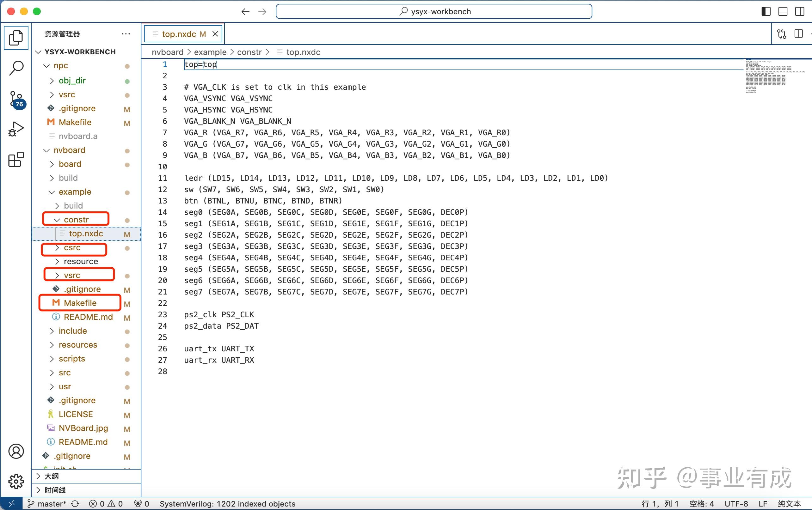
Task: Collapse the constr folder
Action: pos(76,220)
